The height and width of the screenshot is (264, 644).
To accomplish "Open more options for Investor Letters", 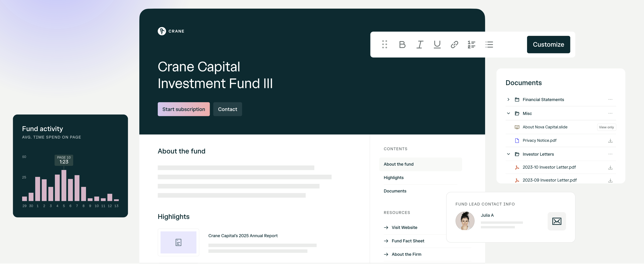I will (x=610, y=154).
